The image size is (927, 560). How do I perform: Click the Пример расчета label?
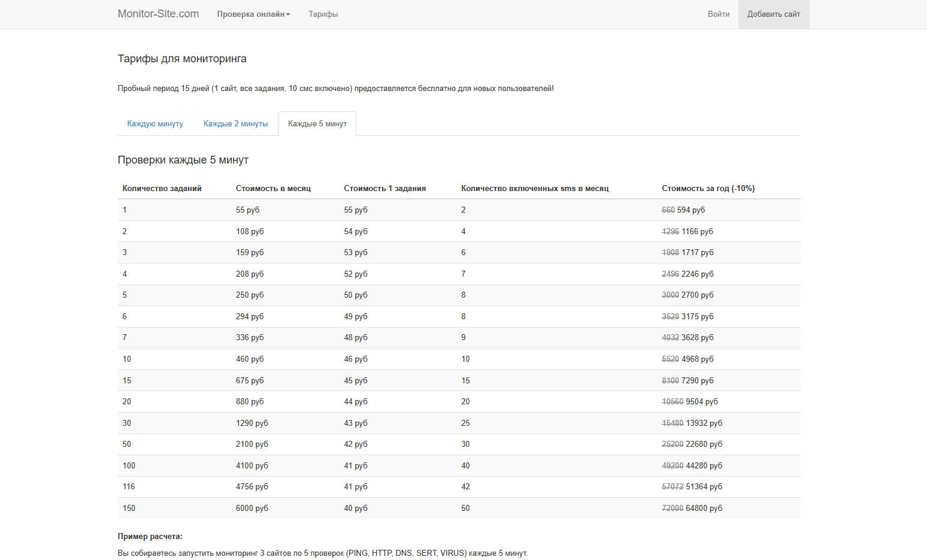[x=150, y=537]
